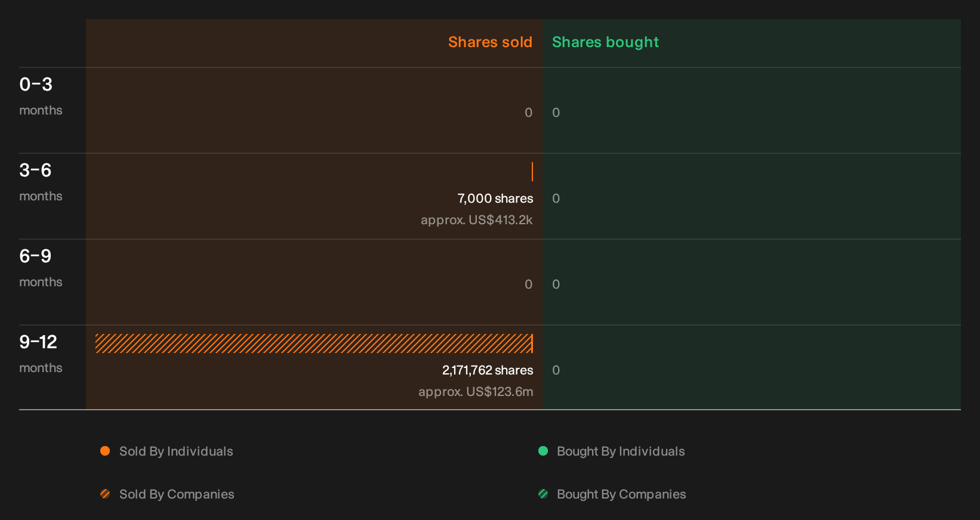980x520 pixels.
Task: Click the Sold By Individuals orange dot icon
Action: coord(105,451)
